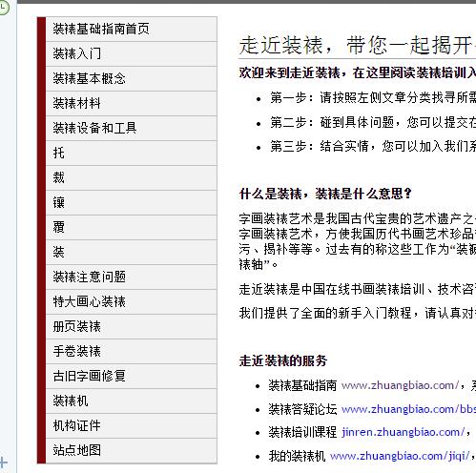Open the 镶 sidebar entry
The height and width of the screenshot is (473, 476).
(132, 202)
